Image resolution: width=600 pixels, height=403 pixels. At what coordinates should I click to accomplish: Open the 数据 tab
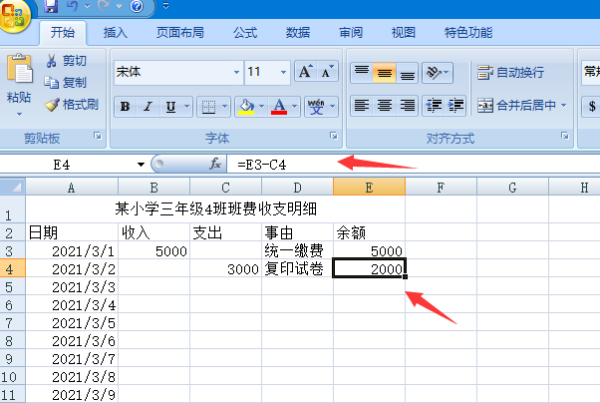(298, 33)
